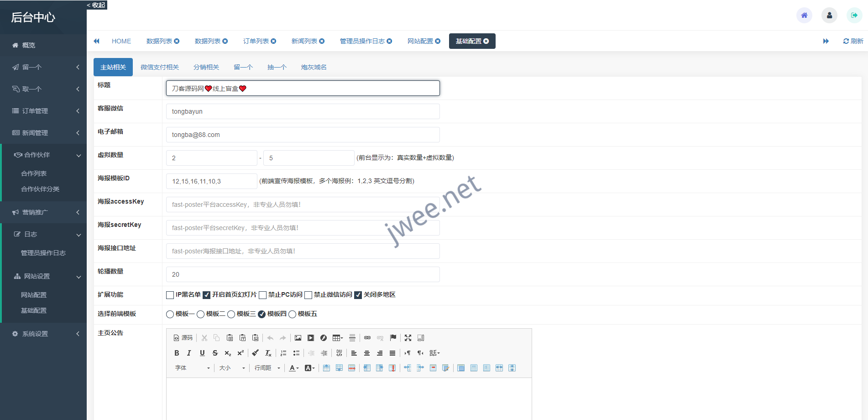Enable the IP黑名单 checkbox
This screenshot has width=868, height=420.
pos(170,295)
